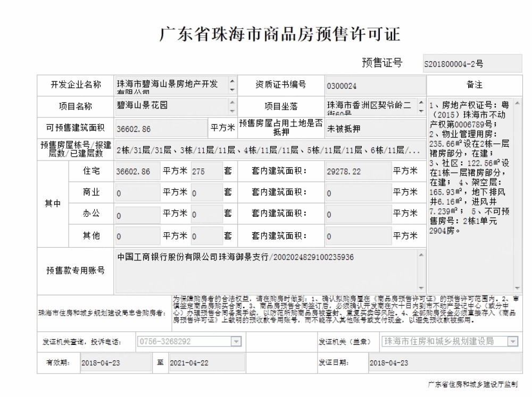Screen dimensions: 532x397
Task: Open the 发证机关(盖章) dropdown arrow
Action: 513,341
